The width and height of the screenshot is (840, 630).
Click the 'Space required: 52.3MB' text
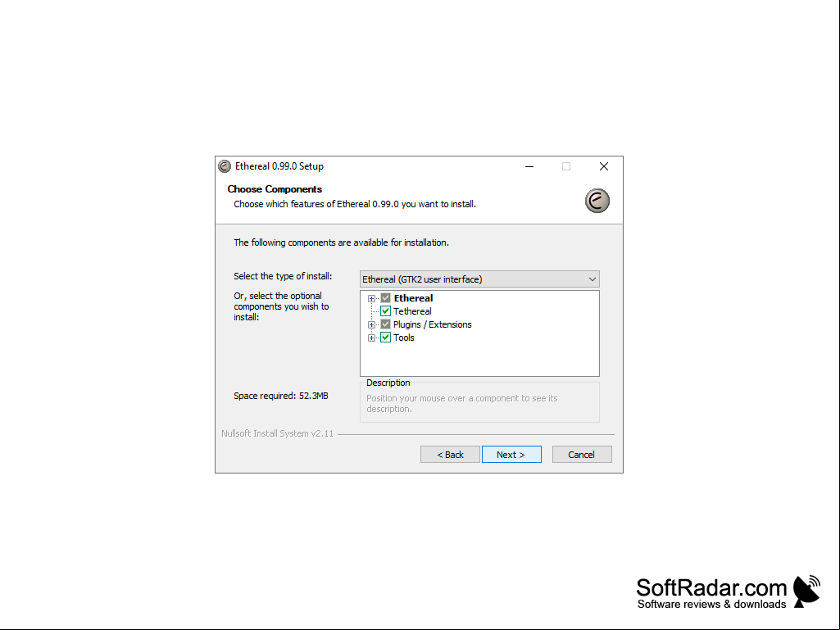click(x=281, y=396)
